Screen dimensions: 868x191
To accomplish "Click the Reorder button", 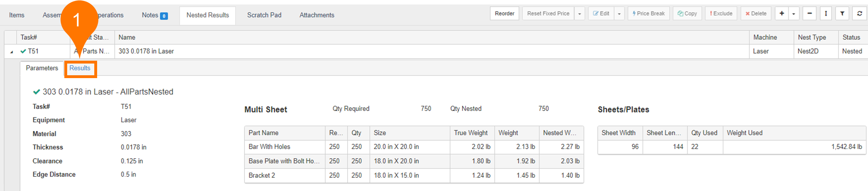I will point(504,13).
